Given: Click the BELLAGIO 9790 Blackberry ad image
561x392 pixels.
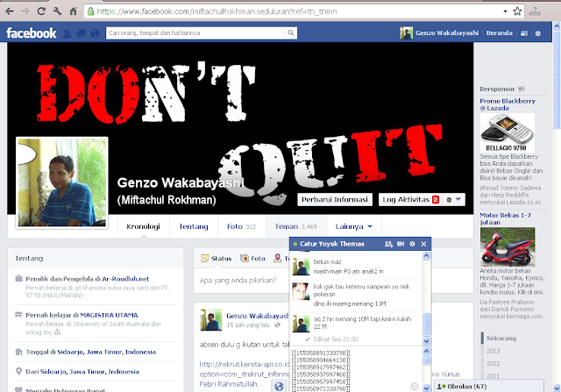Looking at the screenshot, I should click(x=508, y=132).
